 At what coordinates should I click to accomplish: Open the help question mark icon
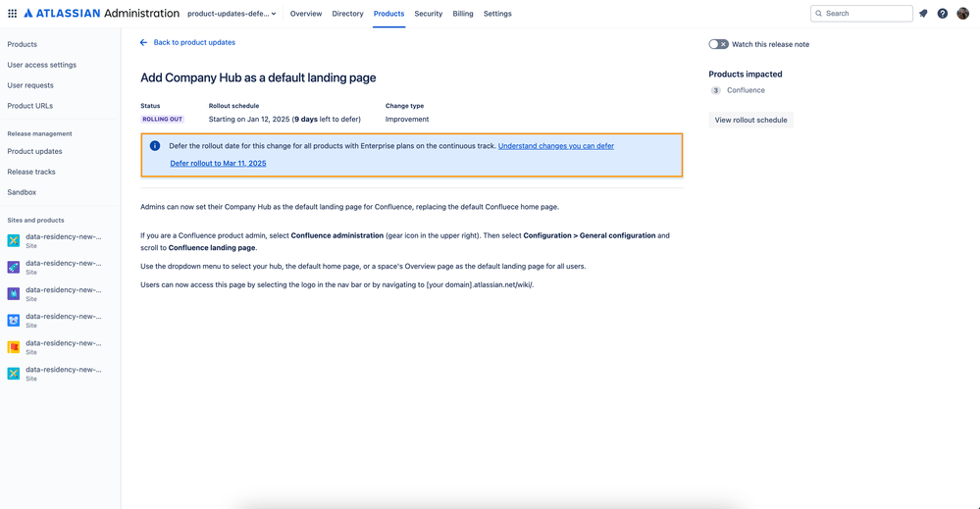coord(943,13)
